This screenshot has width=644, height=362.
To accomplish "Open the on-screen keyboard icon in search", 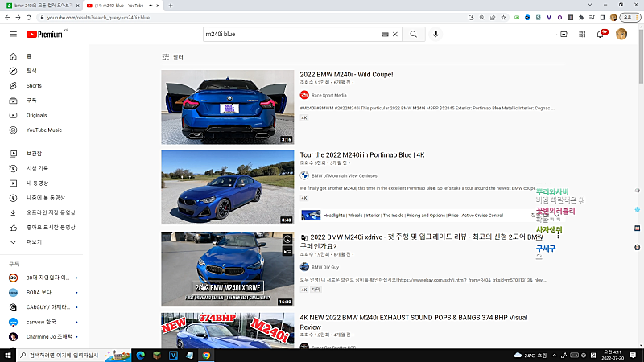I will coord(385,35).
